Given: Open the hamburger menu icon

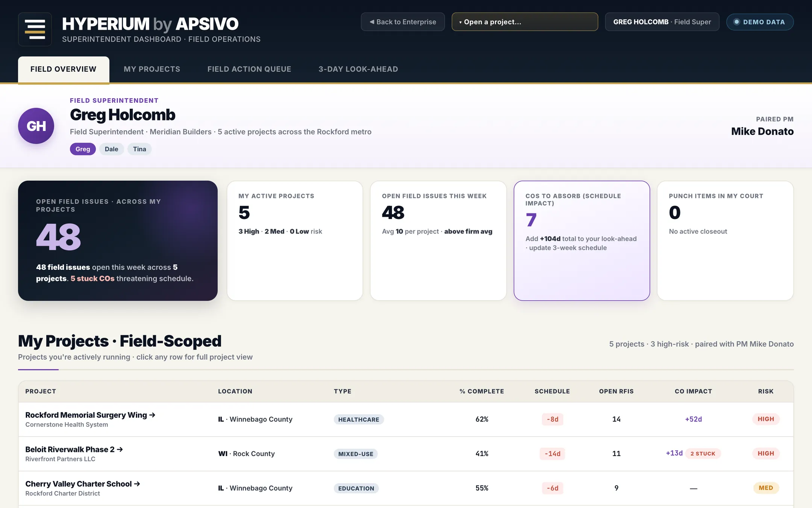Looking at the screenshot, I should (x=35, y=29).
